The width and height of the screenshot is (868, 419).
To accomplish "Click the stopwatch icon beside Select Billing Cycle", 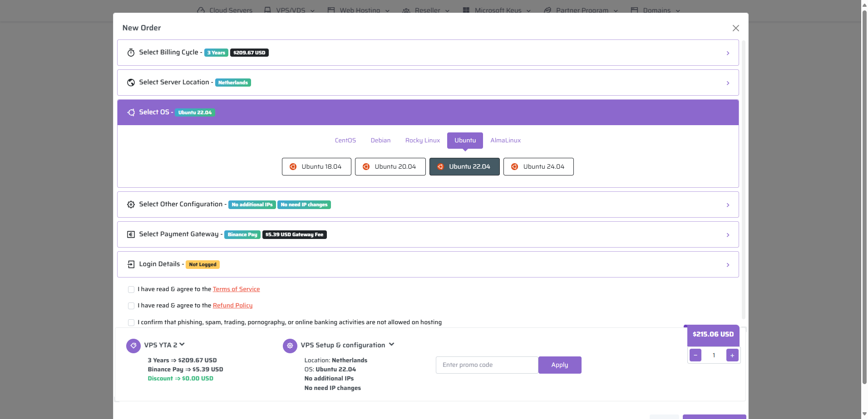I will (131, 53).
